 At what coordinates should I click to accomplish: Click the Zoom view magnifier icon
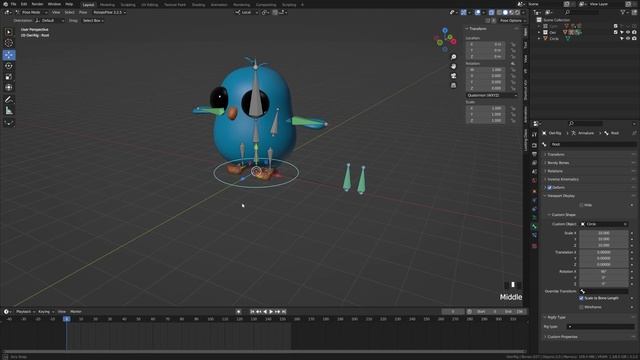[453, 57]
